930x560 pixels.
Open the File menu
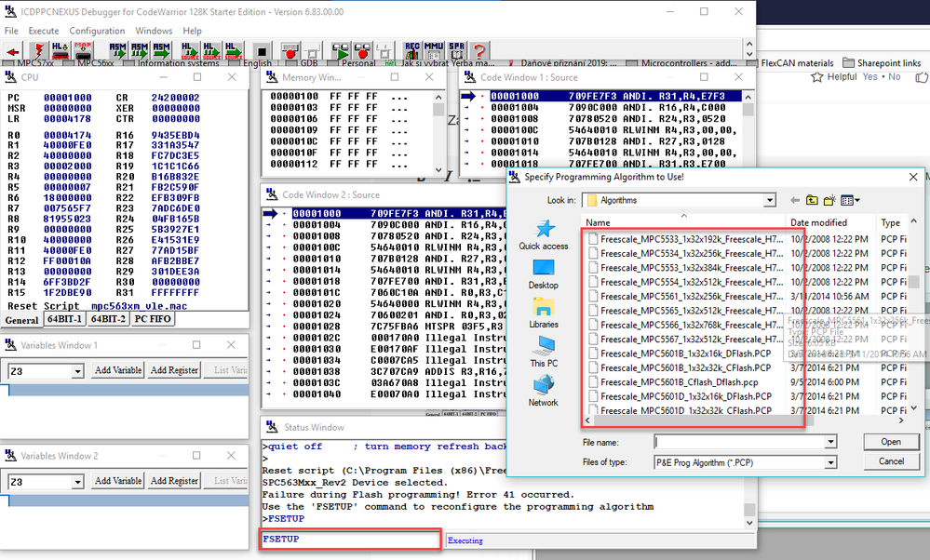point(11,30)
